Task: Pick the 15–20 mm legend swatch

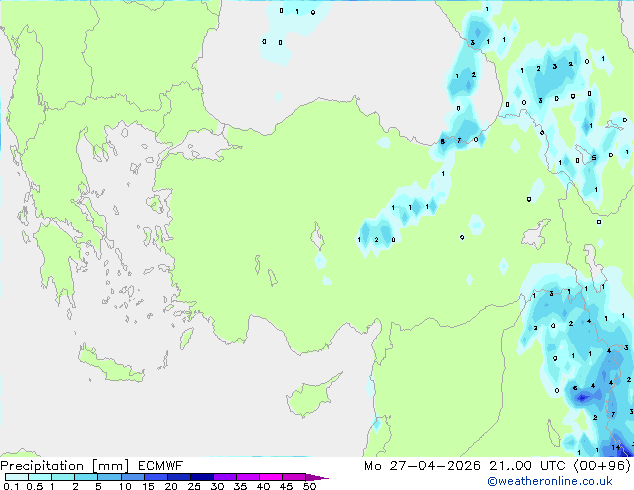Action: [x=155, y=477]
